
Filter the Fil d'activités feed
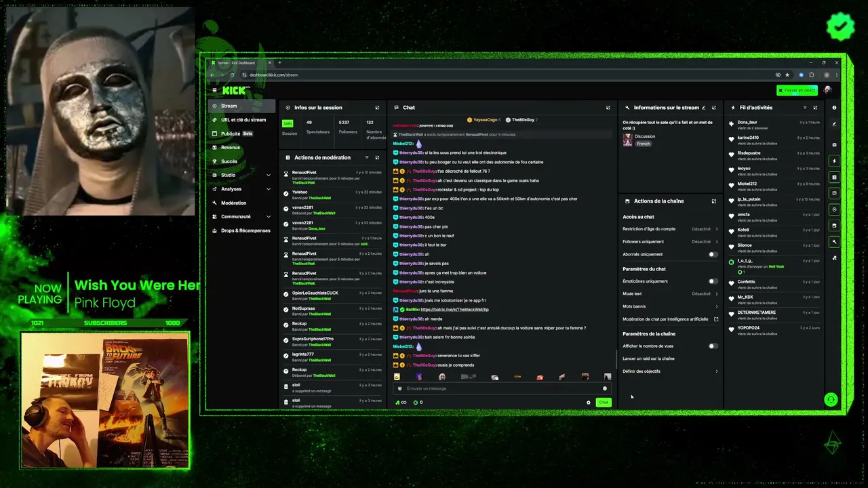coord(805,108)
